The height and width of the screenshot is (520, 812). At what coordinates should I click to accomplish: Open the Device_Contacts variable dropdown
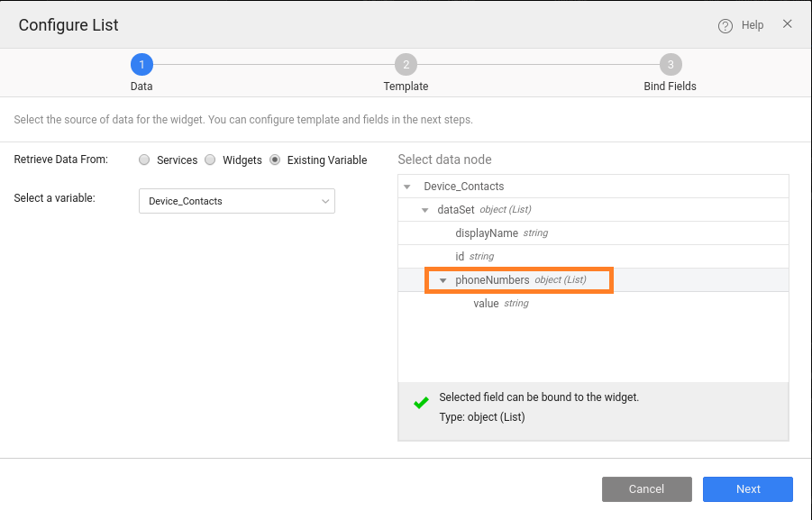236,201
